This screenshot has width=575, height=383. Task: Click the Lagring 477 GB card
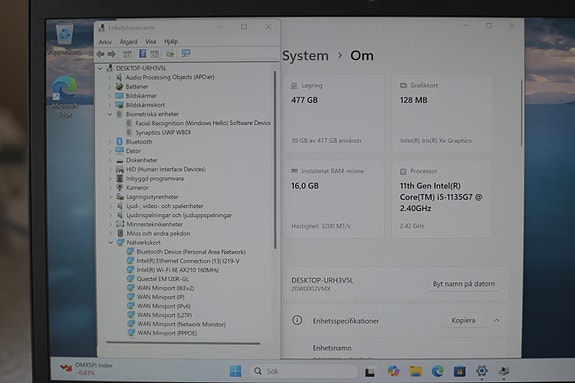(x=334, y=114)
